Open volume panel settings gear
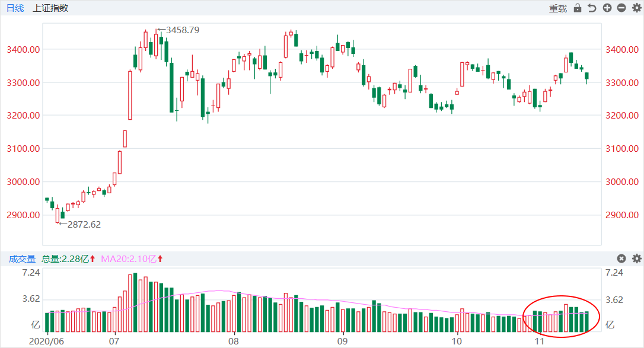Screen dimensions: 644x348 (636, 258)
